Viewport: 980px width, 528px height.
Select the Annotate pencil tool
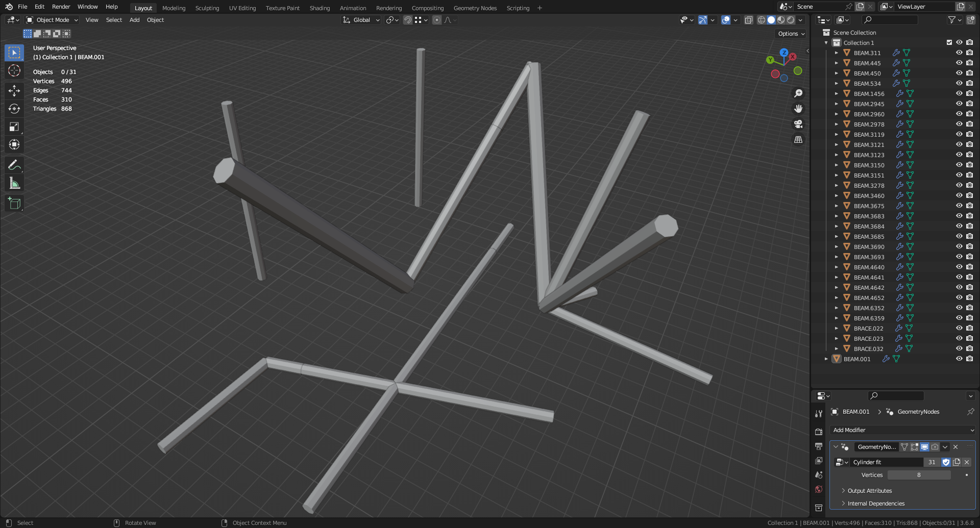click(x=14, y=165)
